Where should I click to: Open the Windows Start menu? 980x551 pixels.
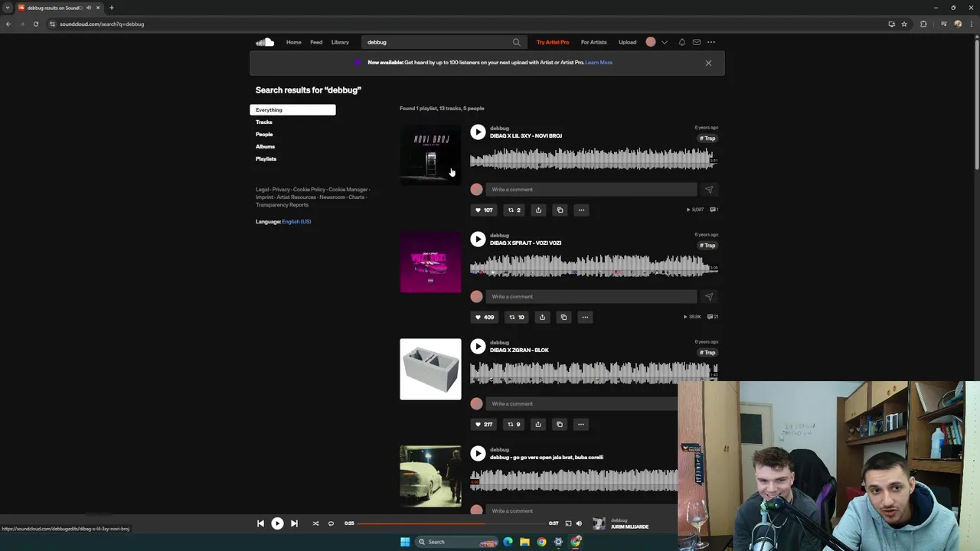405,542
